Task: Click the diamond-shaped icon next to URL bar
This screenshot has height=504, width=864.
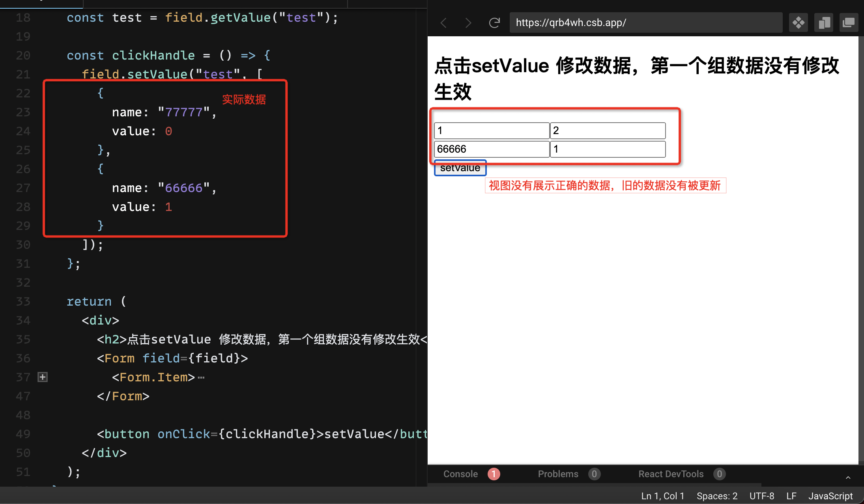Action: point(799,22)
